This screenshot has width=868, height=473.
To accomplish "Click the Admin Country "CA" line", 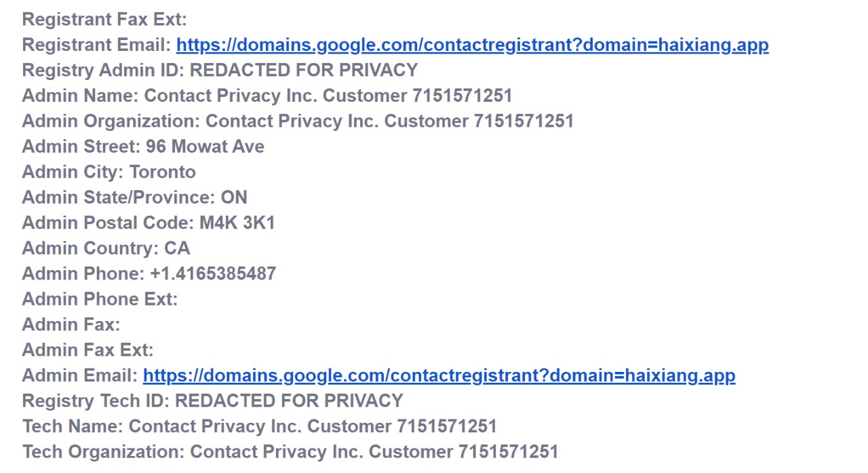I will click(x=106, y=248).
